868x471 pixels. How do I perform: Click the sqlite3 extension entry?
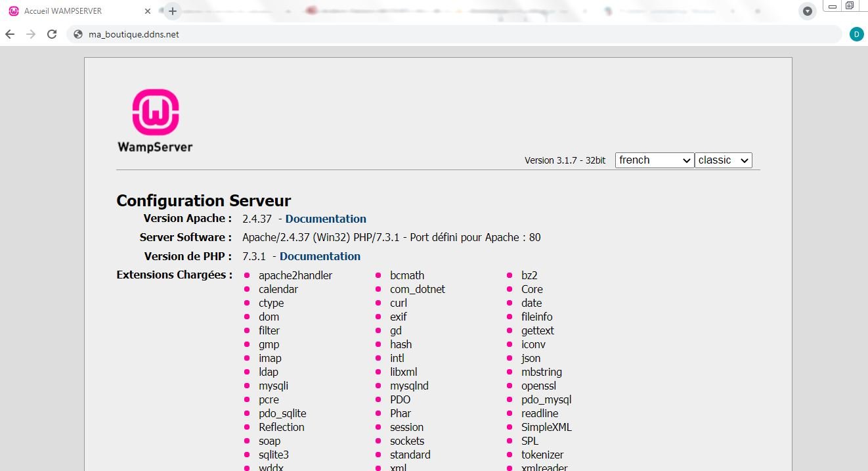coord(274,455)
